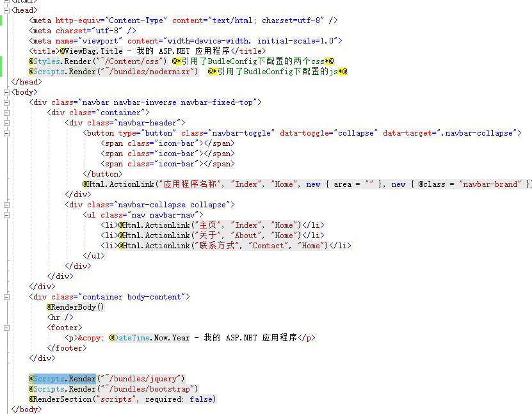This screenshot has width=532, height=414.
Task: Collapse the navbar-toggle button block
Action: (x=6, y=133)
